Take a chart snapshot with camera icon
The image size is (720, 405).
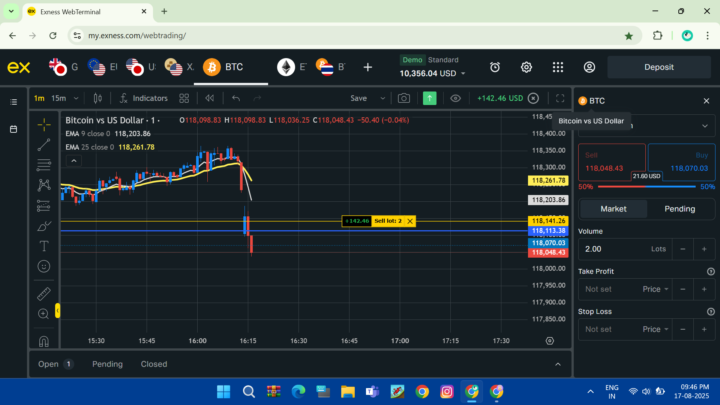(404, 98)
